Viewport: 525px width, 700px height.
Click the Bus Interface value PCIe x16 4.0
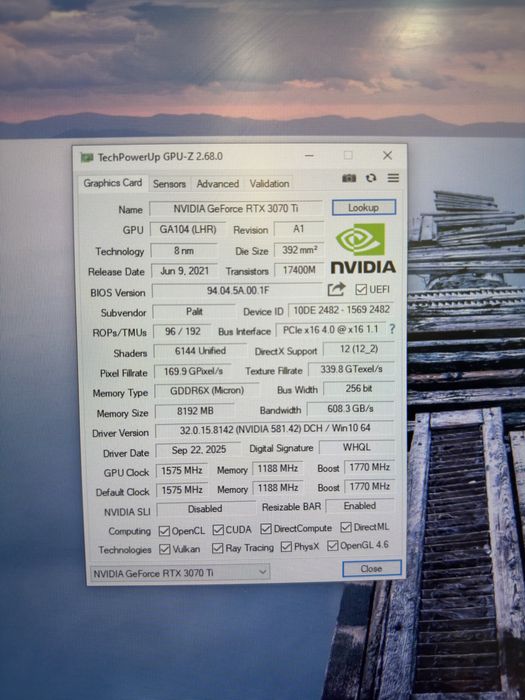(330, 330)
